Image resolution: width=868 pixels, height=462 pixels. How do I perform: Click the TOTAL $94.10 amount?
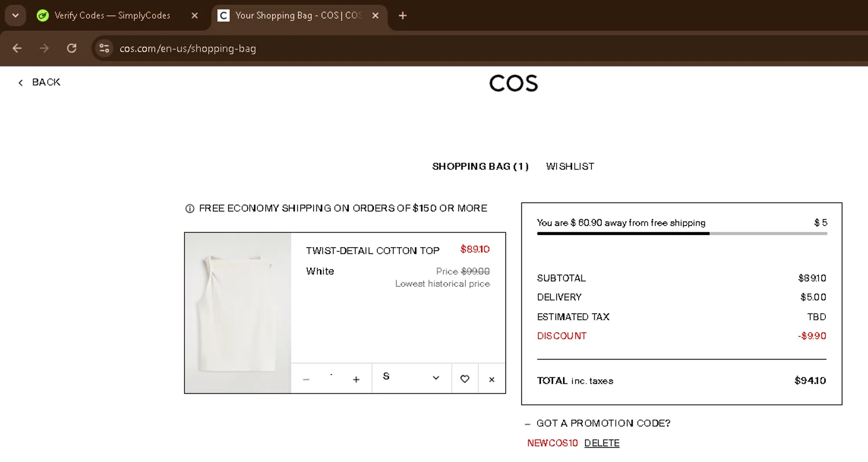point(810,380)
